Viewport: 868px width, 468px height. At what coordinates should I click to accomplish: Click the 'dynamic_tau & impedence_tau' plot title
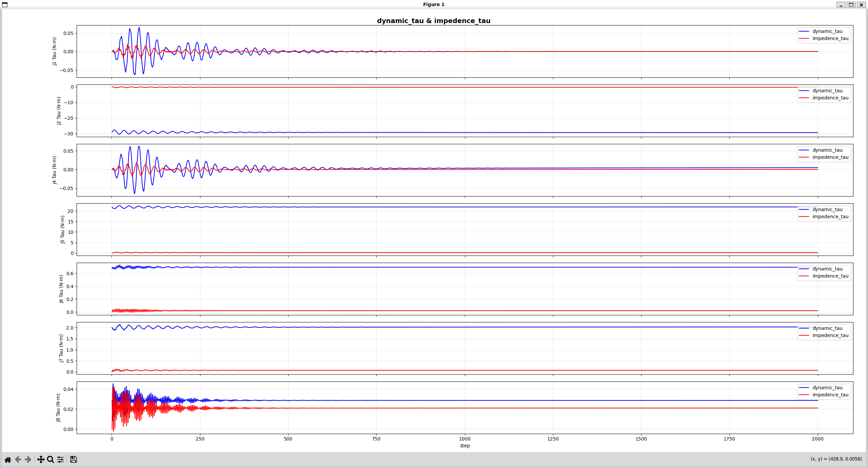click(434, 21)
